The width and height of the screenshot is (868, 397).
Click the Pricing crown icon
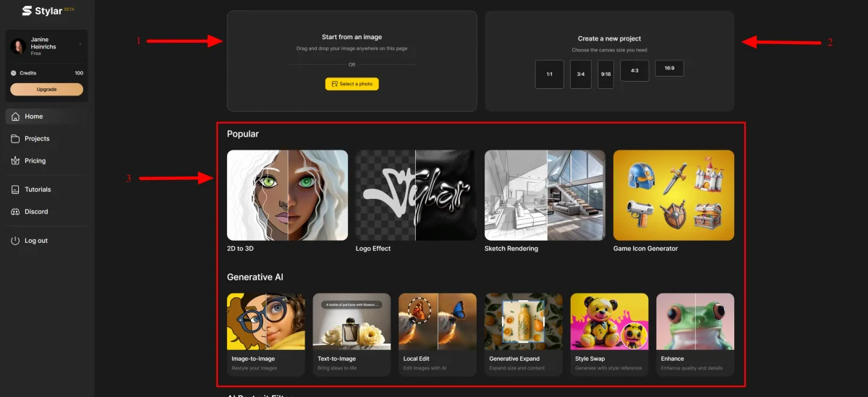(x=16, y=161)
